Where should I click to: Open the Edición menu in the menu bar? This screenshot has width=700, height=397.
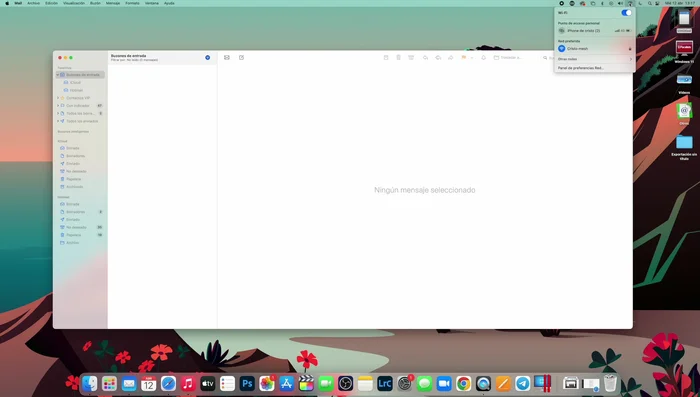51,3
